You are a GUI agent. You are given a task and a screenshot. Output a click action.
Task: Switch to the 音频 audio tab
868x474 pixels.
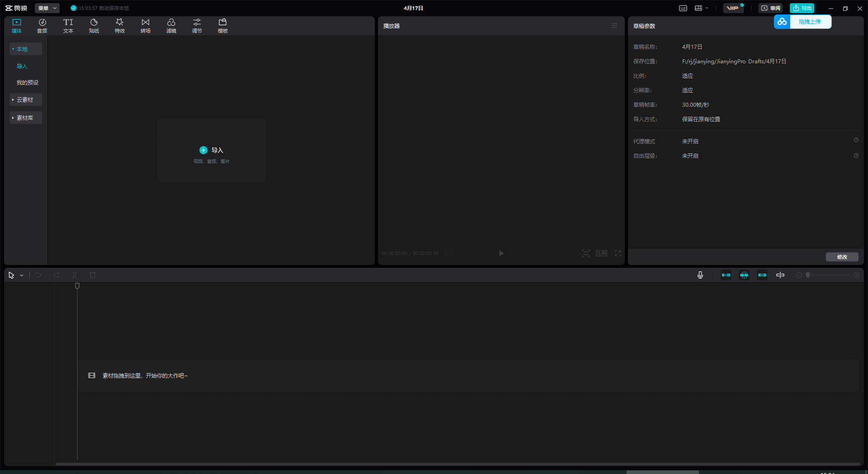pyautogui.click(x=42, y=26)
